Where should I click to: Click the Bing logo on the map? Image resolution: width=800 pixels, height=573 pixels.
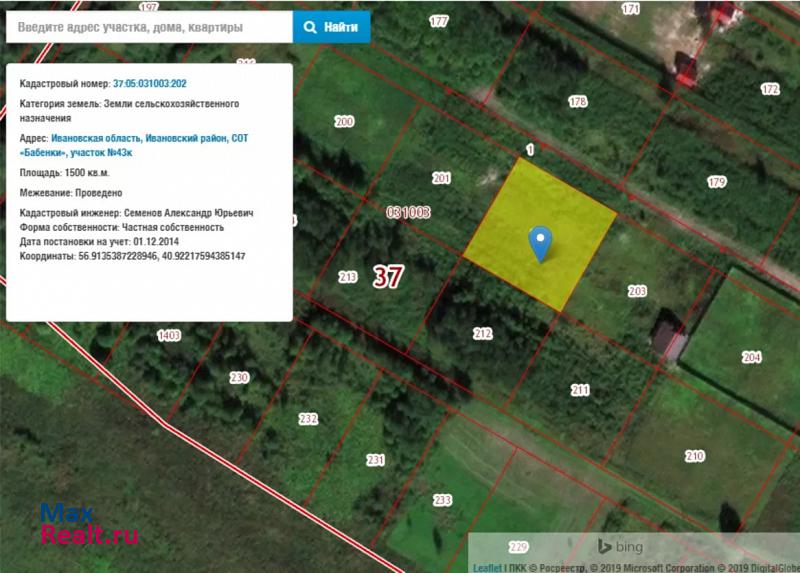[x=620, y=547]
